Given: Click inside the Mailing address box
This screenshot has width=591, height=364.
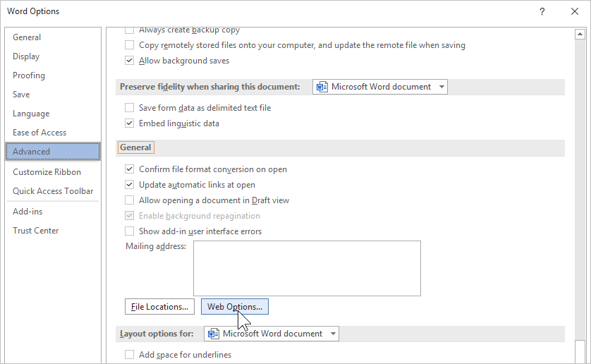Looking at the screenshot, I should pos(307,268).
